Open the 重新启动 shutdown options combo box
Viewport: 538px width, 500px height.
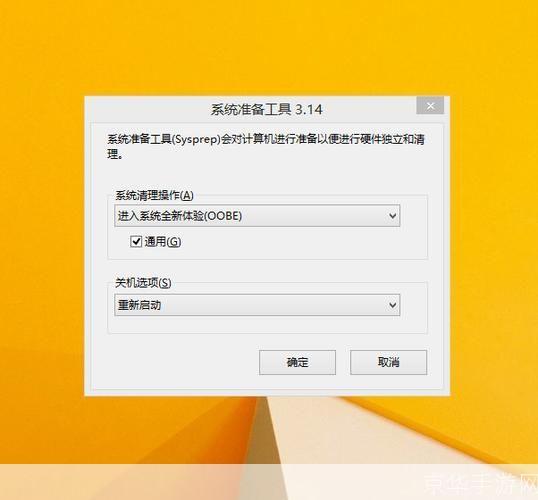click(x=257, y=305)
